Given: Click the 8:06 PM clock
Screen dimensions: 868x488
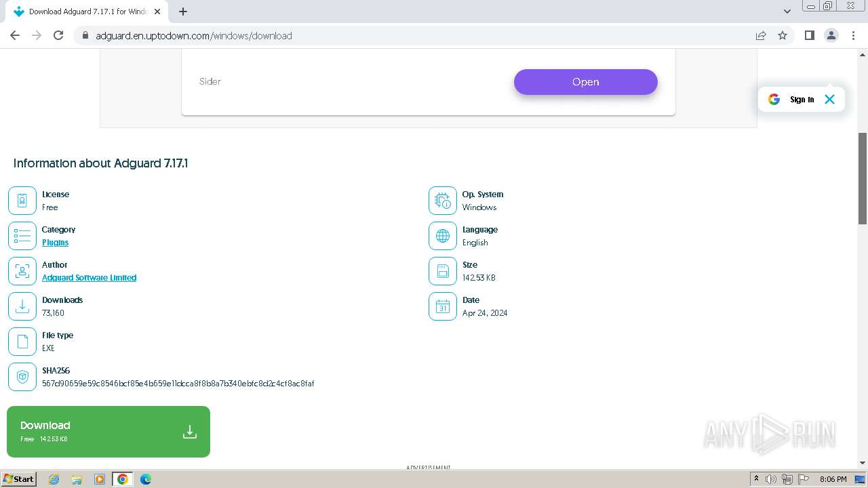Looking at the screenshot, I should tap(833, 479).
